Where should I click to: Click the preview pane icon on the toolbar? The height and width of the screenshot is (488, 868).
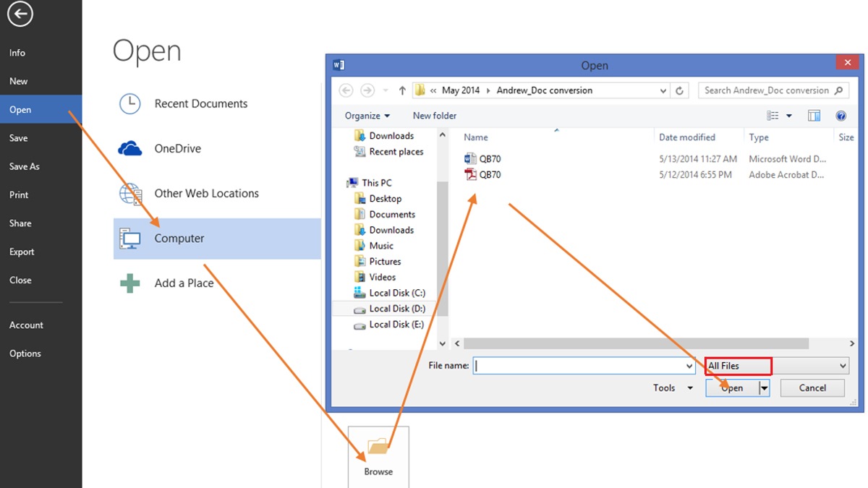tap(814, 115)
